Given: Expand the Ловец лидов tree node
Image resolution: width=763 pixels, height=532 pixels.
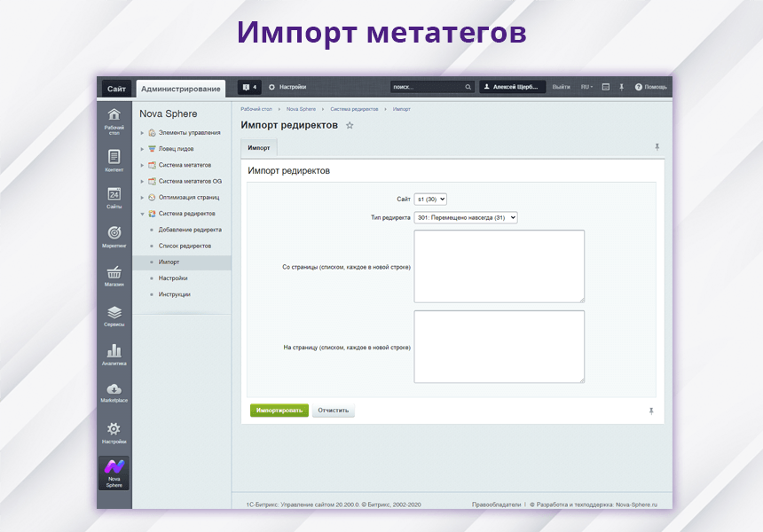Looking at the screenshot, I should [x=142, y=149].
